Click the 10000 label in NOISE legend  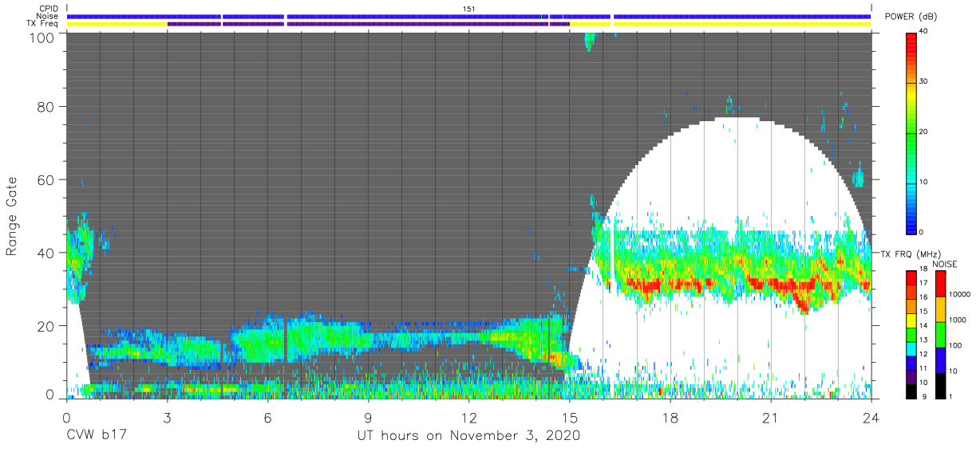click(960, 294)
